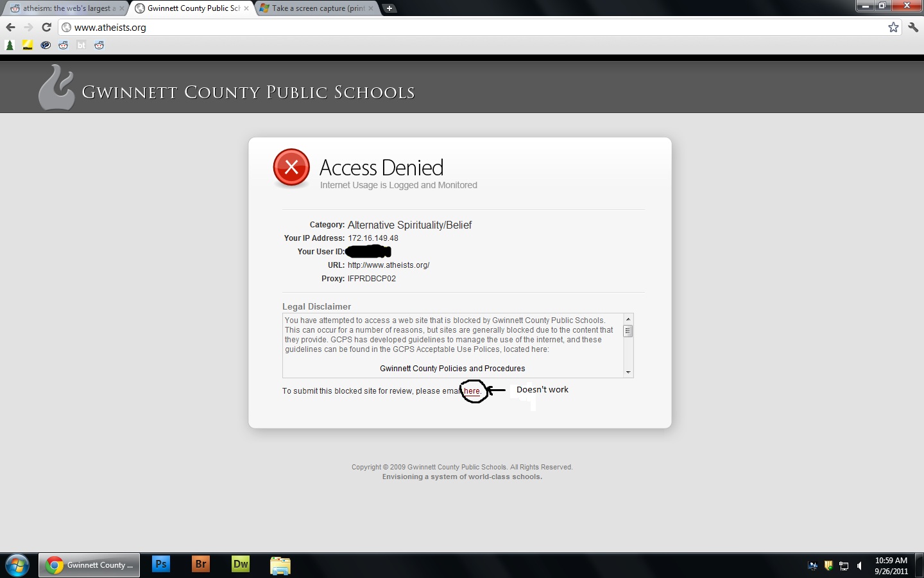924x578 pixels.
Task: Close the Gwinnett County Public Schools tab
Action: click(x=246, y=8)
